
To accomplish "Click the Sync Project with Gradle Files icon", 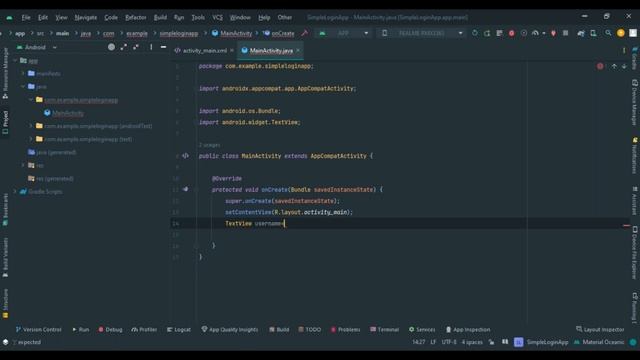I will (x=581, y=33).
